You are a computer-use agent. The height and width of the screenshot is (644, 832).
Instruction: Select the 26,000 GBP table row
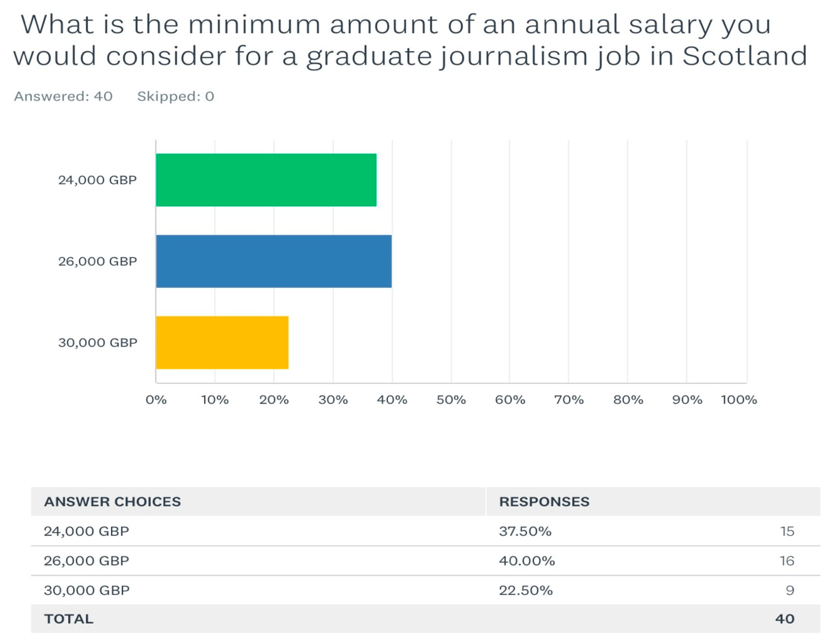[x=426, y=561]
